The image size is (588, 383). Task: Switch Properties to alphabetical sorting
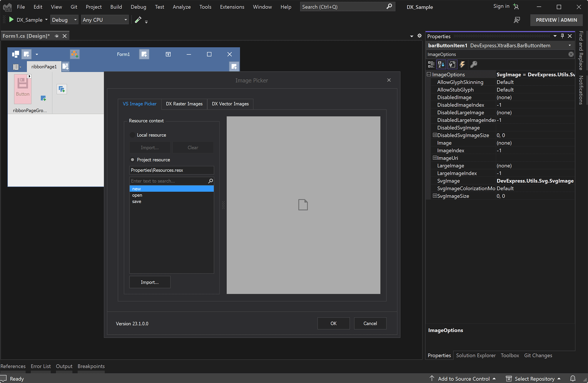click(441, 64)
